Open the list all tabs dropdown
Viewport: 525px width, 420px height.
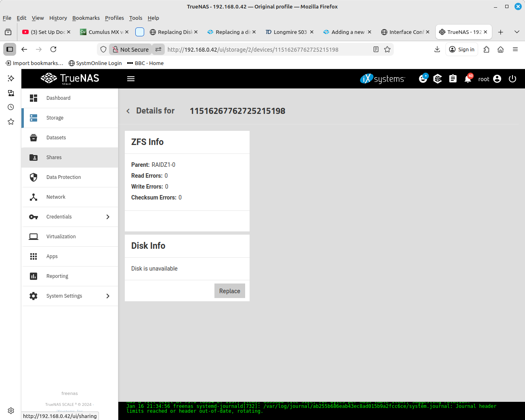517,32
